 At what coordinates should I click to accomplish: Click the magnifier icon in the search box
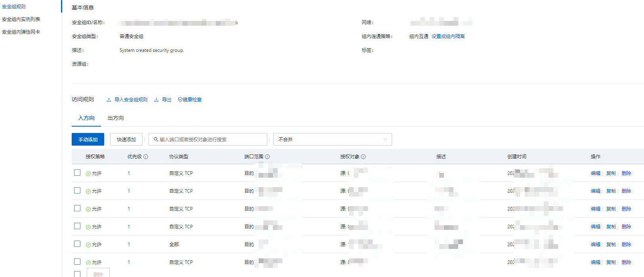tap(156, 139)
